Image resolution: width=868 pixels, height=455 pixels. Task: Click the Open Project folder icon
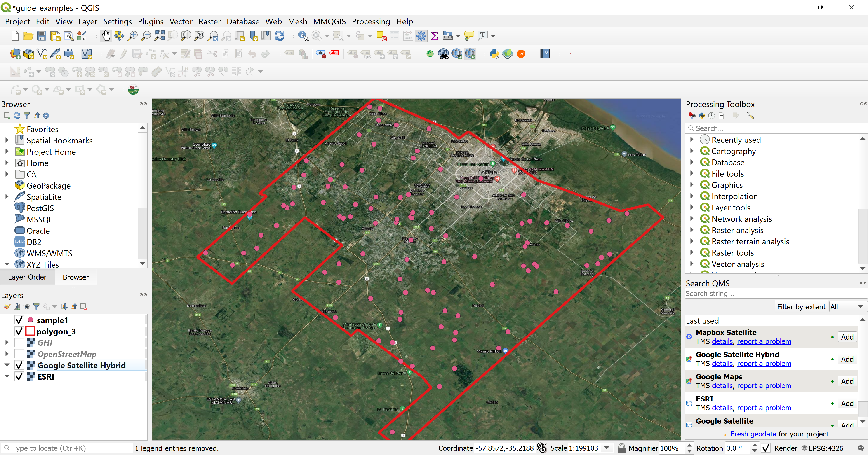[28, 36]
